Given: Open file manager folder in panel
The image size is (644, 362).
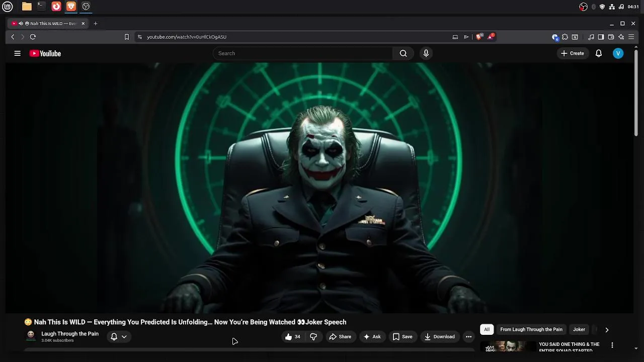Looking at the screenshot, I should point(27,7).
